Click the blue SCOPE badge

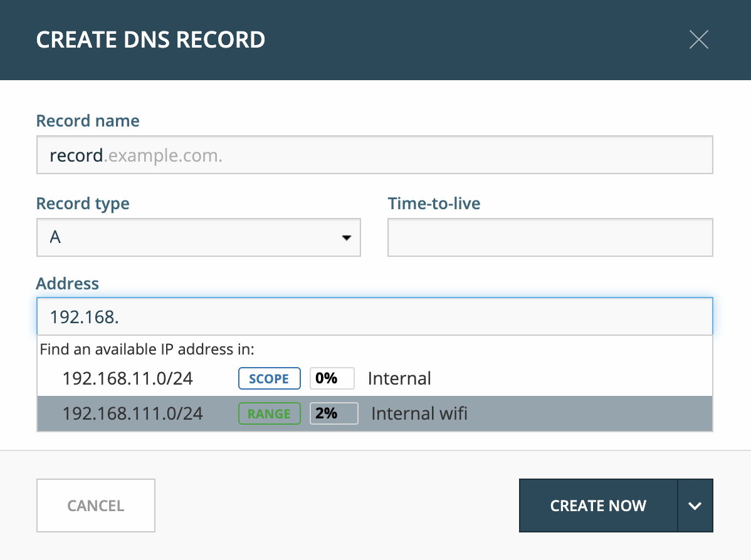pos(269,378)
